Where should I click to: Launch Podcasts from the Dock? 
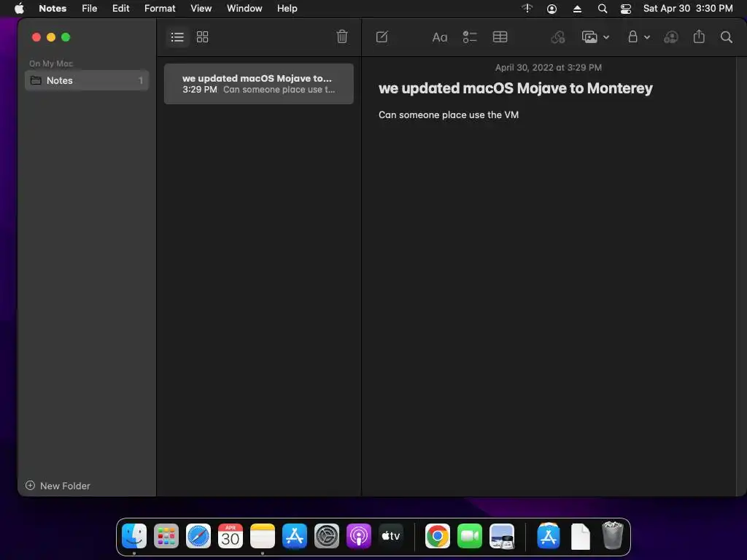point(358,536)
